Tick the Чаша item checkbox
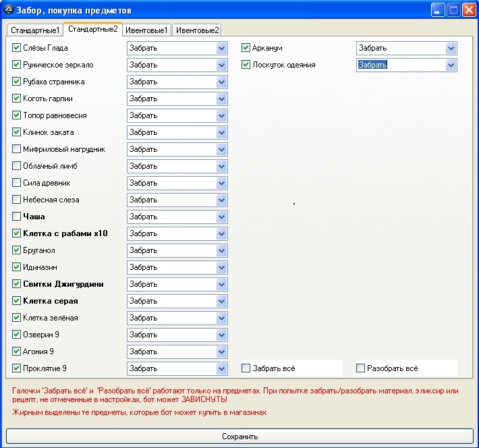 [17, 217]
